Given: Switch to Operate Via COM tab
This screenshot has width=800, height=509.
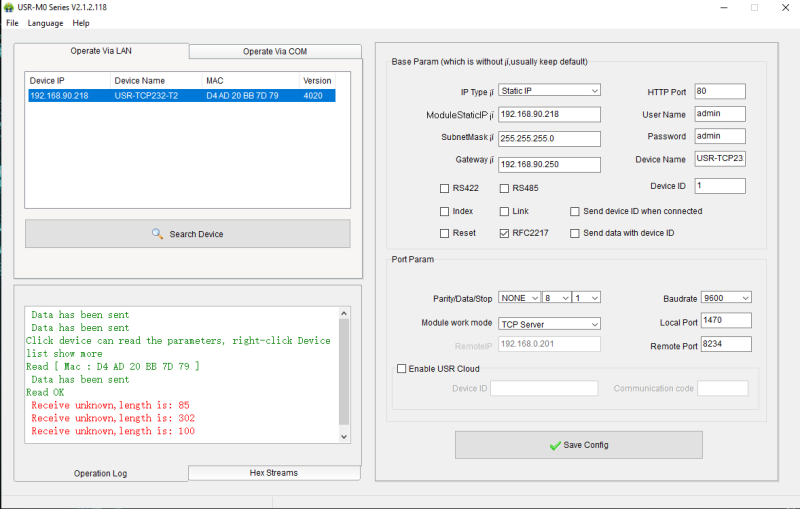Looking at the screenshot, I should coord(275,52).
